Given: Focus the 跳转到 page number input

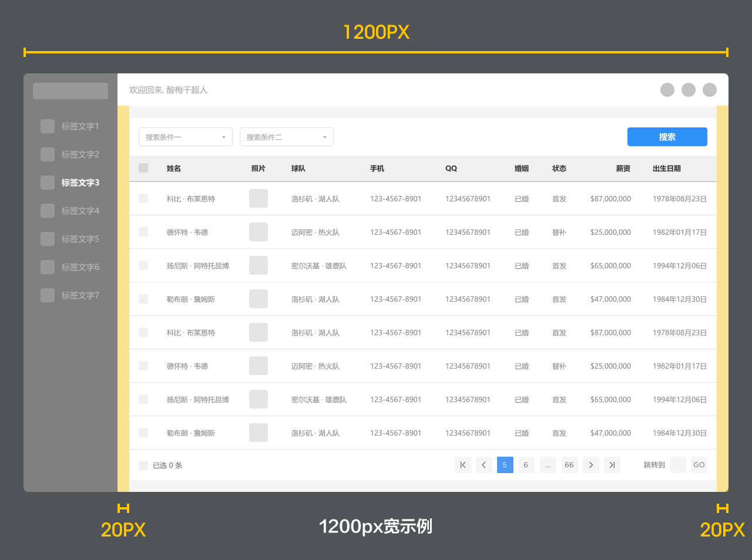Looking at the screenshot, I should tap(678, 465).
